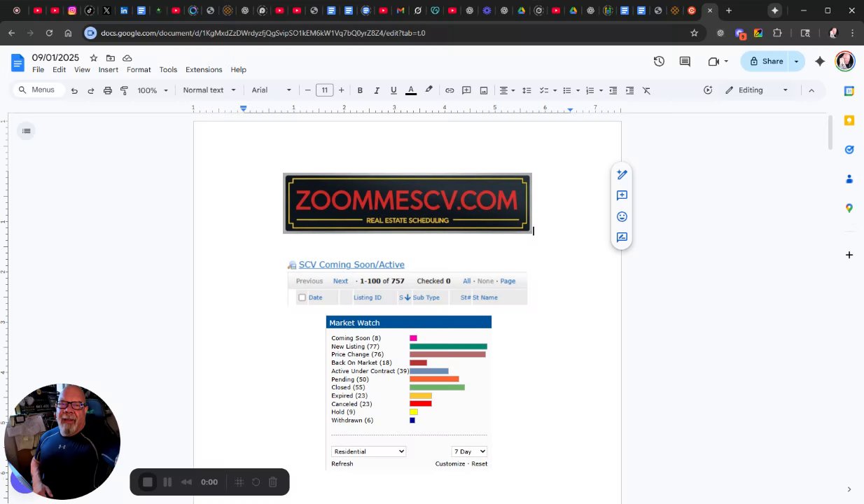
Task: Open the Format menu
Action: pyautogui.click(x=139, y=70)
